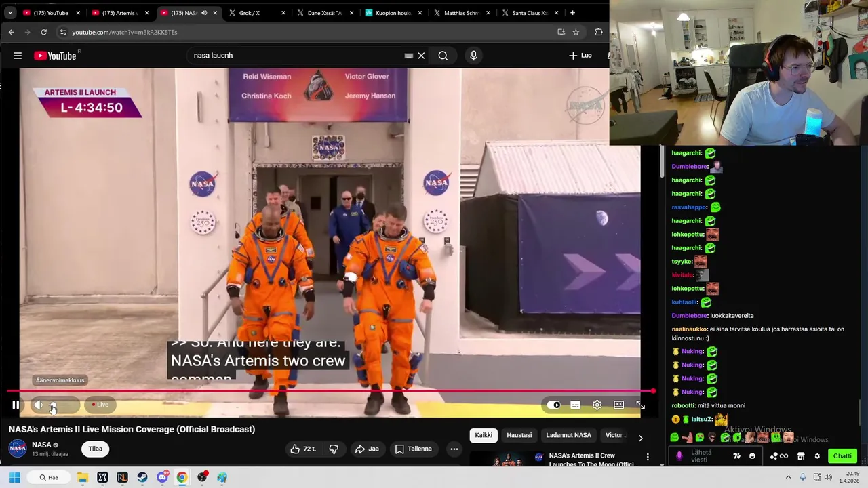Open video player settings gear

point(597,405)
